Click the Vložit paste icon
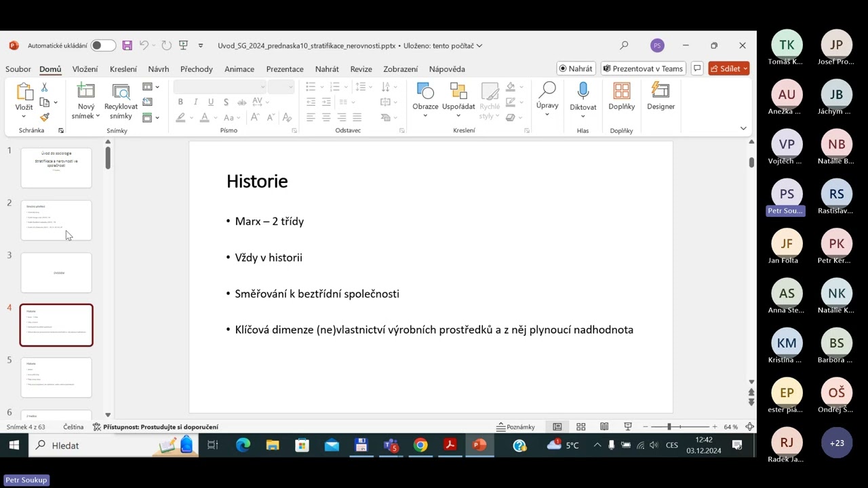Screen dimensions: 868x488 (x=24, y=91)
